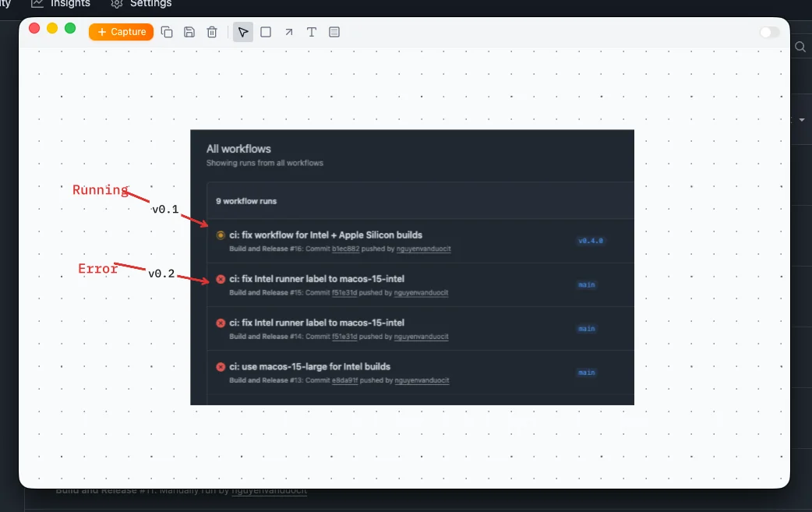
Task: Click the error status icon on workflow #15
Action: pyautogui.click(x=221, y=279)
